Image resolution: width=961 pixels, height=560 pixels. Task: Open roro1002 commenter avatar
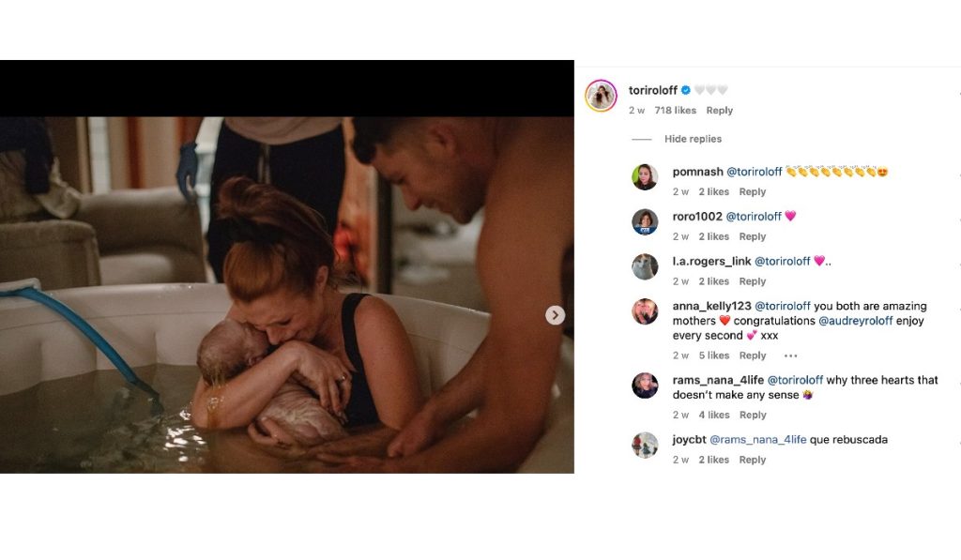click(x=645, y=221)
